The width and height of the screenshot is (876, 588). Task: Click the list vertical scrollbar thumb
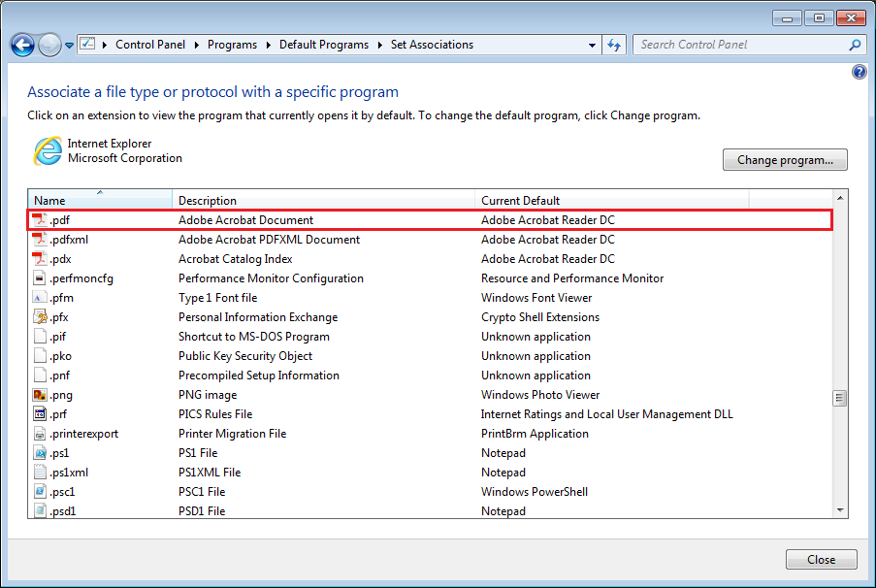[840, 398]
